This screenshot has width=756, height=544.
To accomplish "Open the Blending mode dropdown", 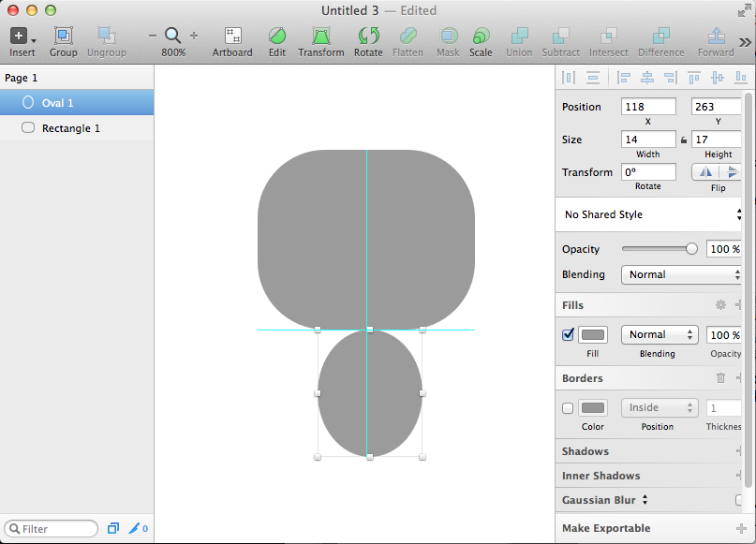I will tap(681, 274).
